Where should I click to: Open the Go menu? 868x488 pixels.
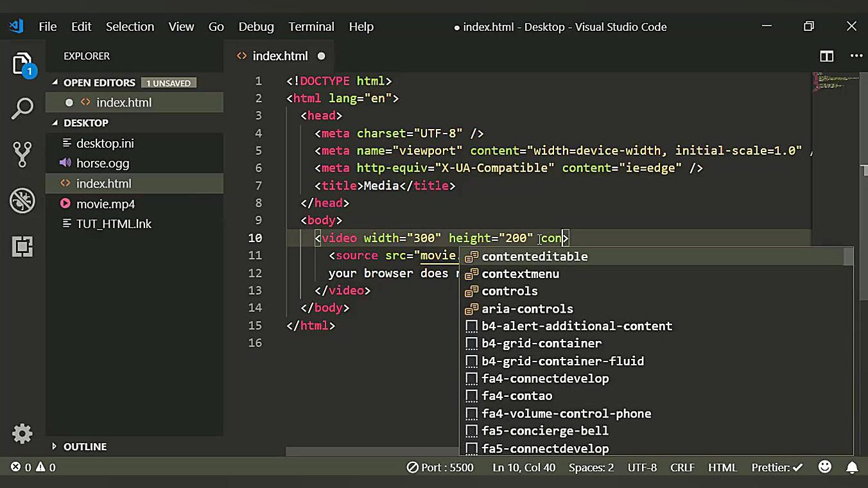pyautogui.click(x=216, y=26)
